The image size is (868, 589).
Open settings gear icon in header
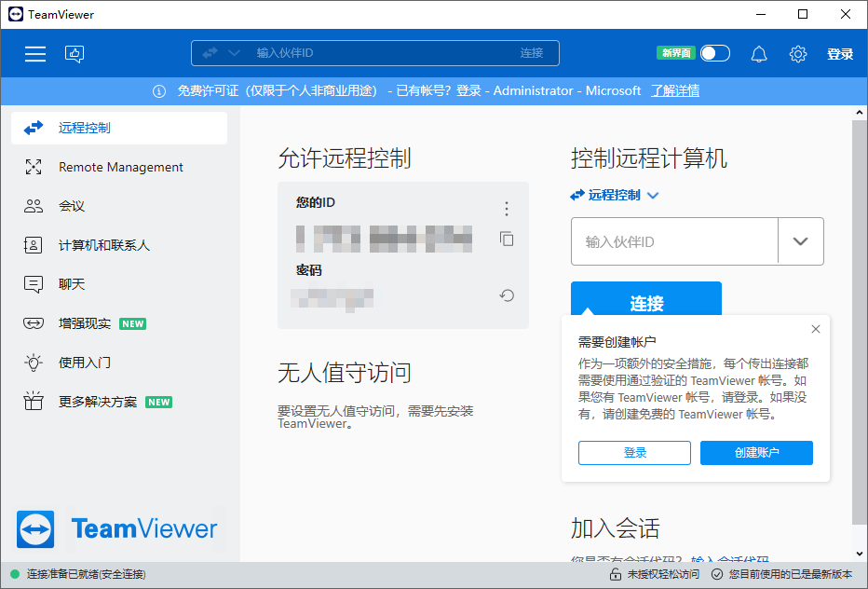797,54
